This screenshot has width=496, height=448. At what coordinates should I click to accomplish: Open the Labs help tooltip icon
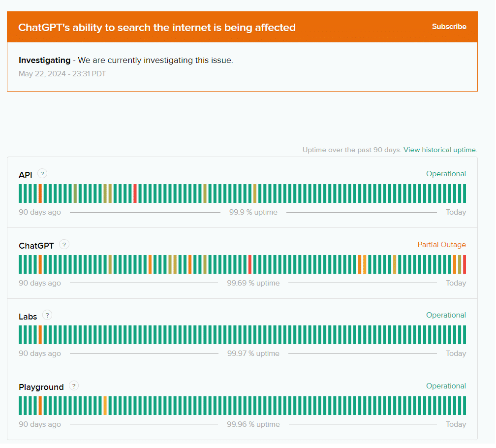(47, 315)
